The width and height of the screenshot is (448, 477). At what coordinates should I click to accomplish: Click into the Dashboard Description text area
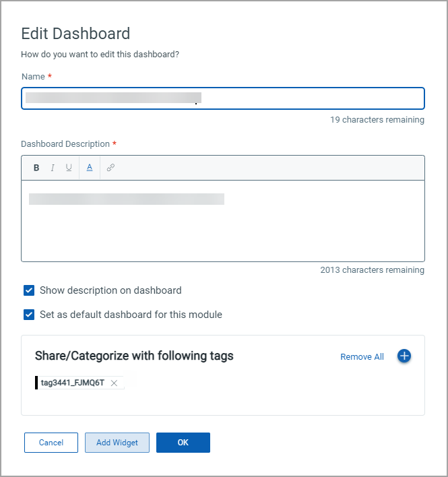pos(223,221)
